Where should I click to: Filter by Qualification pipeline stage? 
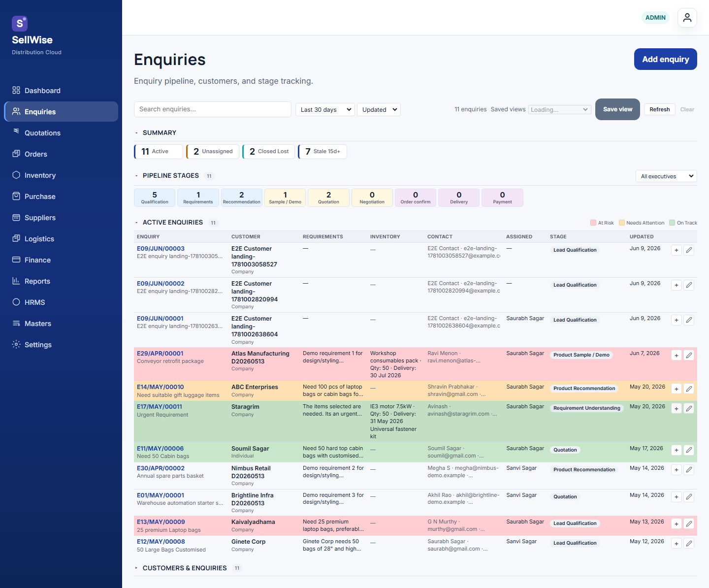[x=155, y=197]
